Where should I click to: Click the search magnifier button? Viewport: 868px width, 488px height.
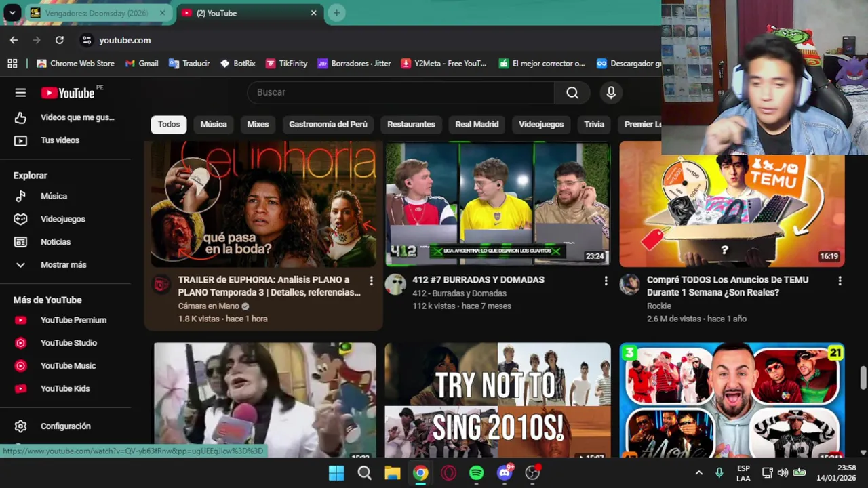(572, 92)
